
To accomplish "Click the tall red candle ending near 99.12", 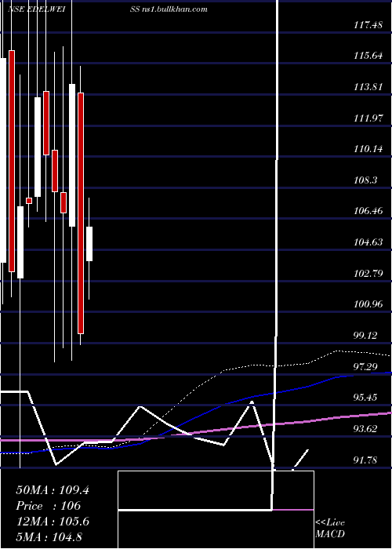I will [x=81, y=213].
